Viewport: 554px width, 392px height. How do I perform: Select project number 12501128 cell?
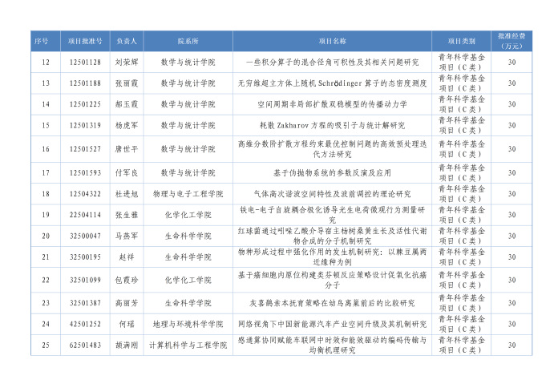pos(84,62)
